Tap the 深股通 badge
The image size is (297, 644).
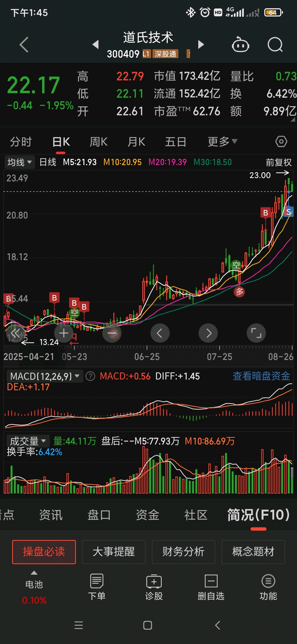coord(166,54)
